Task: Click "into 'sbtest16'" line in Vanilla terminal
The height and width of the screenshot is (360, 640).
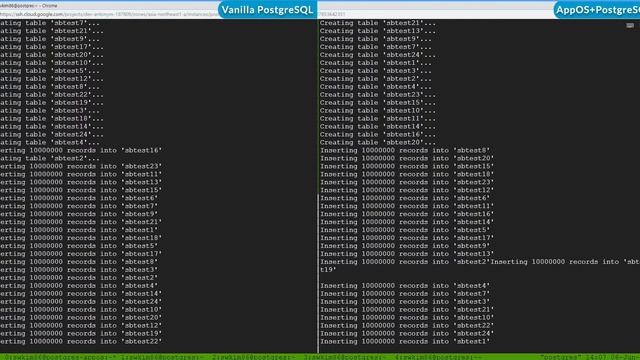Action: (81, 151)
